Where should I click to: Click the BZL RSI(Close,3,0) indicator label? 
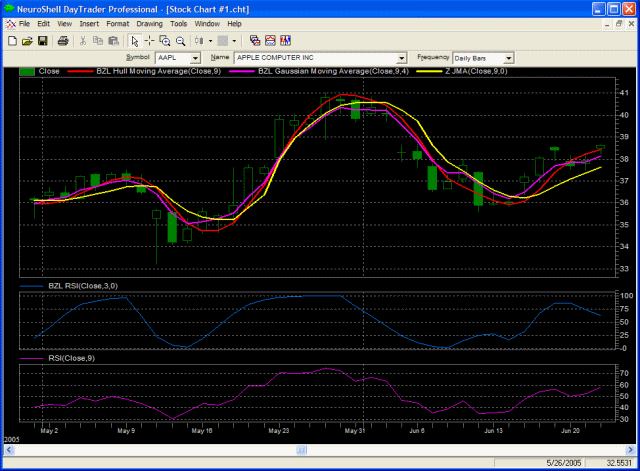(x=83, y=287)
